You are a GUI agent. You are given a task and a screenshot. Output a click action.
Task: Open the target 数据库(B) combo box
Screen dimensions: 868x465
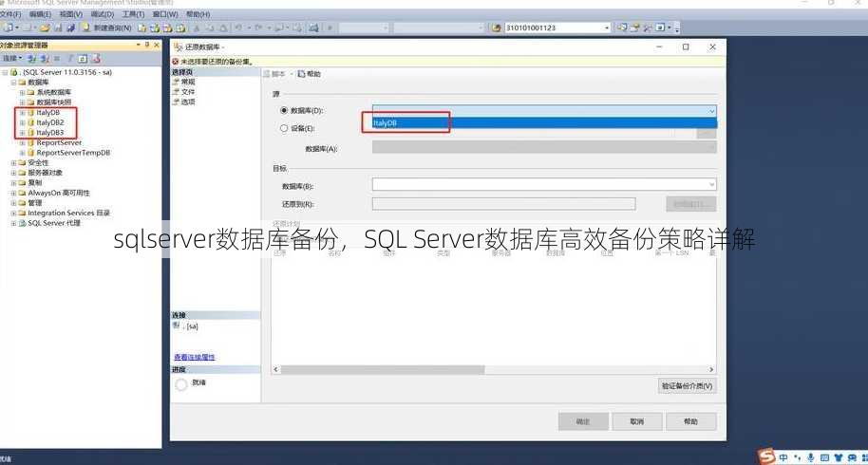pos(544,184)
